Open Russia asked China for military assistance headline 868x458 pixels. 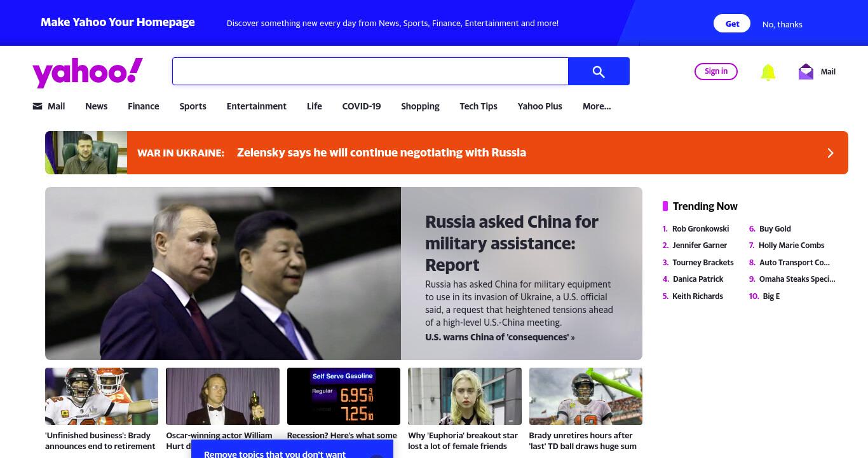click(x=512, y=243)
